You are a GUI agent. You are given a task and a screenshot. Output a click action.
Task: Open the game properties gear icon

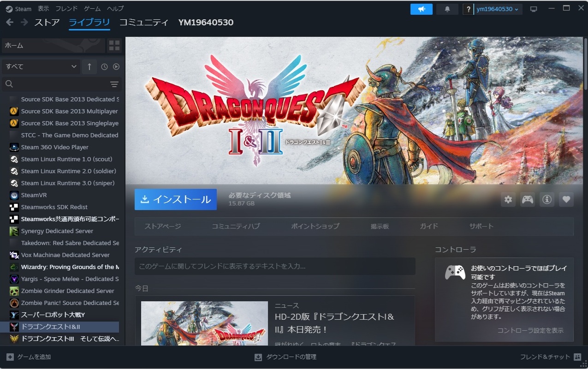[508, 199]
